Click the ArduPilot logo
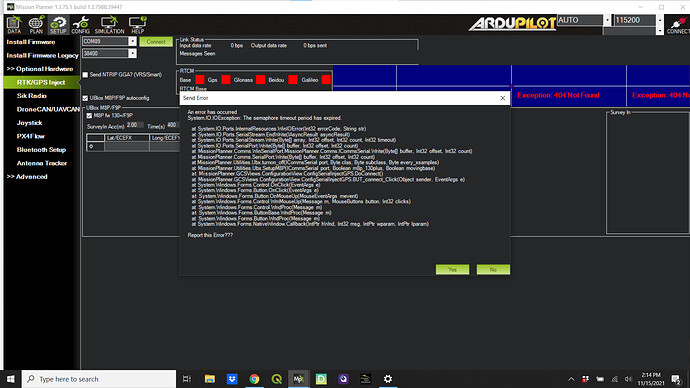 tap(512, 23)
